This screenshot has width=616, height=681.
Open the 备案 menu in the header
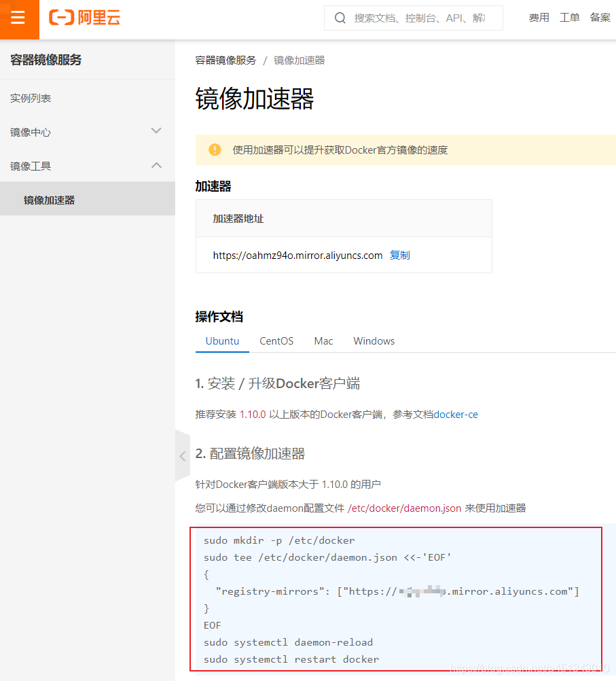[600, 18]
